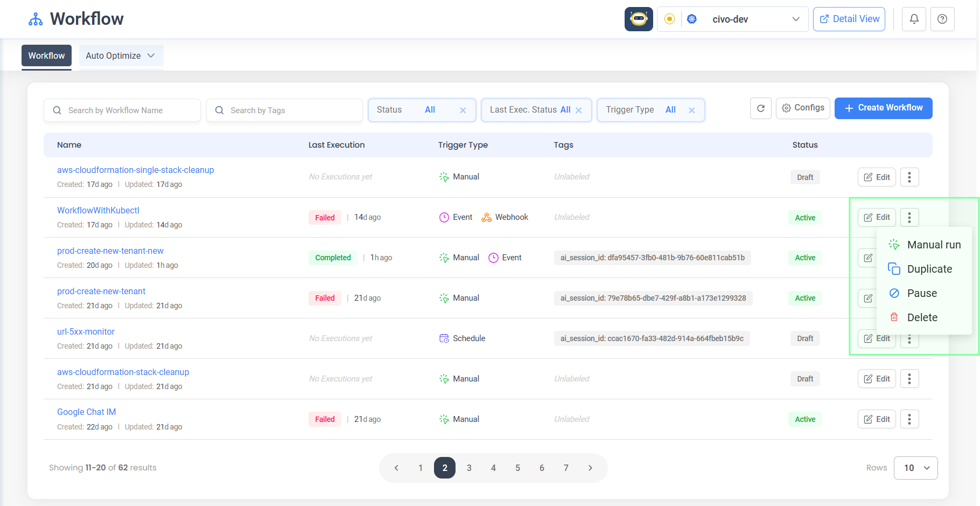This screenshot has height=506, width=980.
Task: Clear the Trigger Type filter
Action: pos(691,110)
